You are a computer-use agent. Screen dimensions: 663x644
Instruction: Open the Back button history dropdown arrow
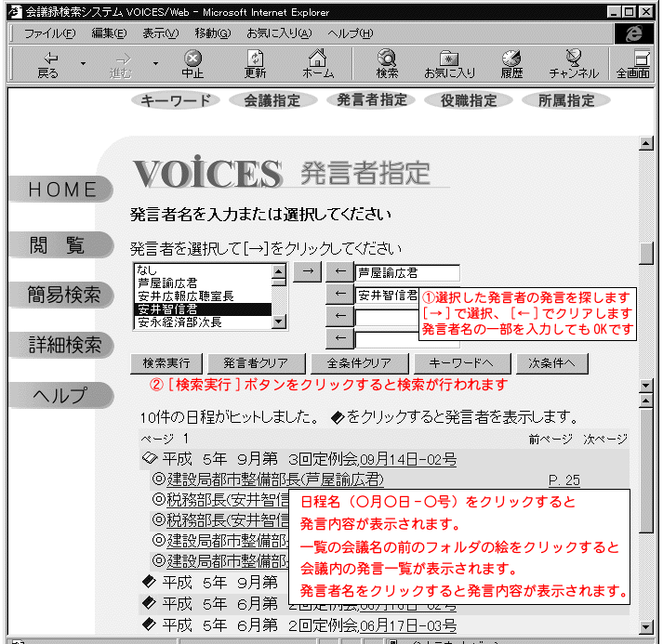coord(83,63)
